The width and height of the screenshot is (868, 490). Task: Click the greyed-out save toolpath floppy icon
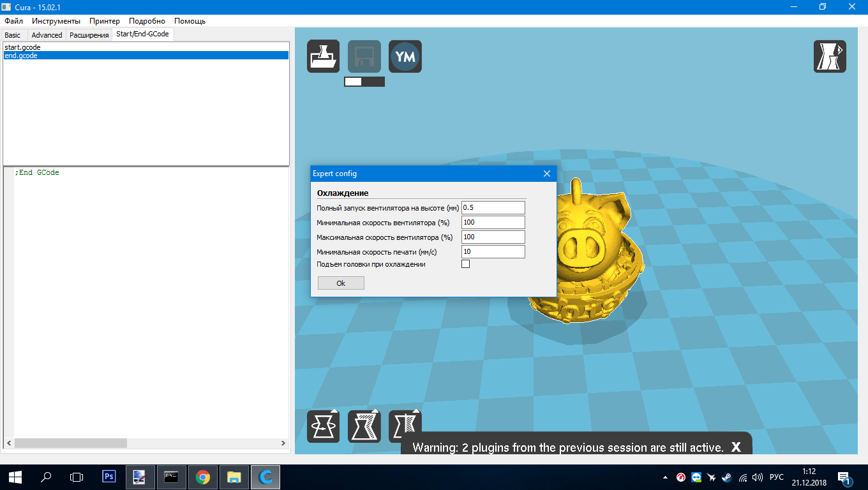point(364,56)
